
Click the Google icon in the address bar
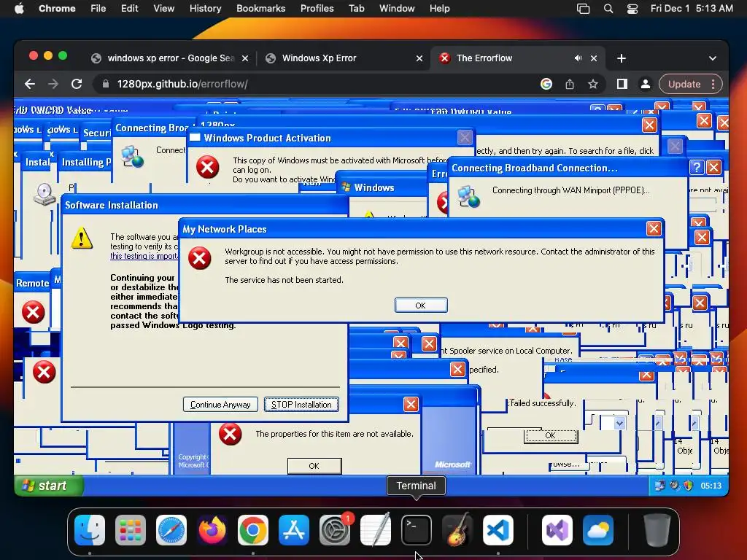[546, 85]
